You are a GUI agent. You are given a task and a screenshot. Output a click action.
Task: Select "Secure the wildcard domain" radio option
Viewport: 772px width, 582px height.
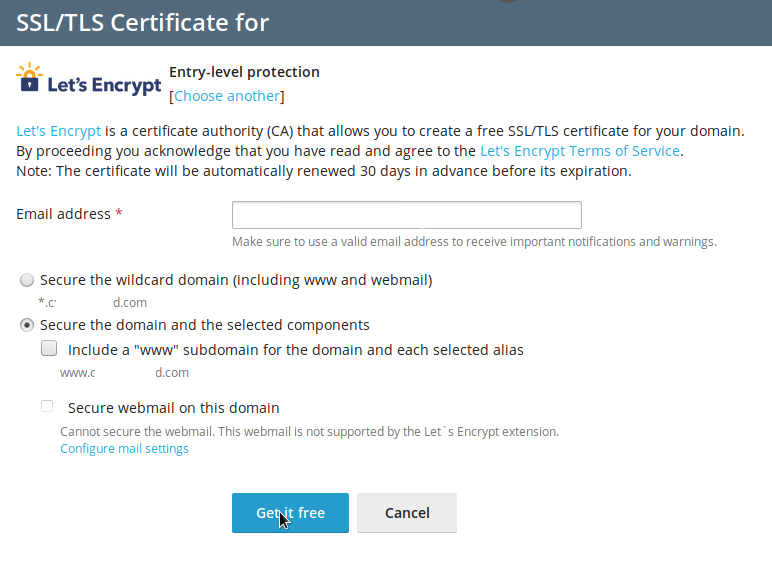point(27,280)
